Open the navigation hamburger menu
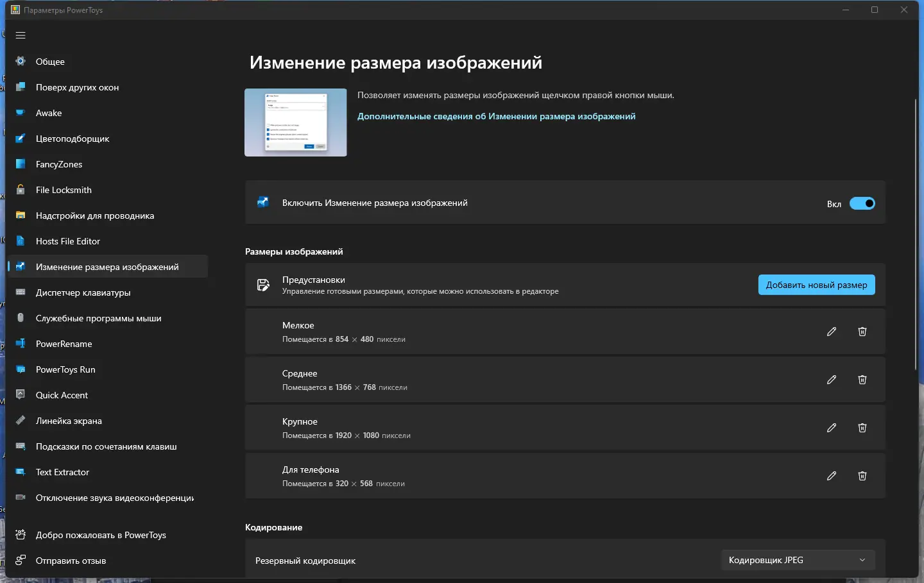The height and width of the screenshot is (583, 924). click(x=20, y=35)
